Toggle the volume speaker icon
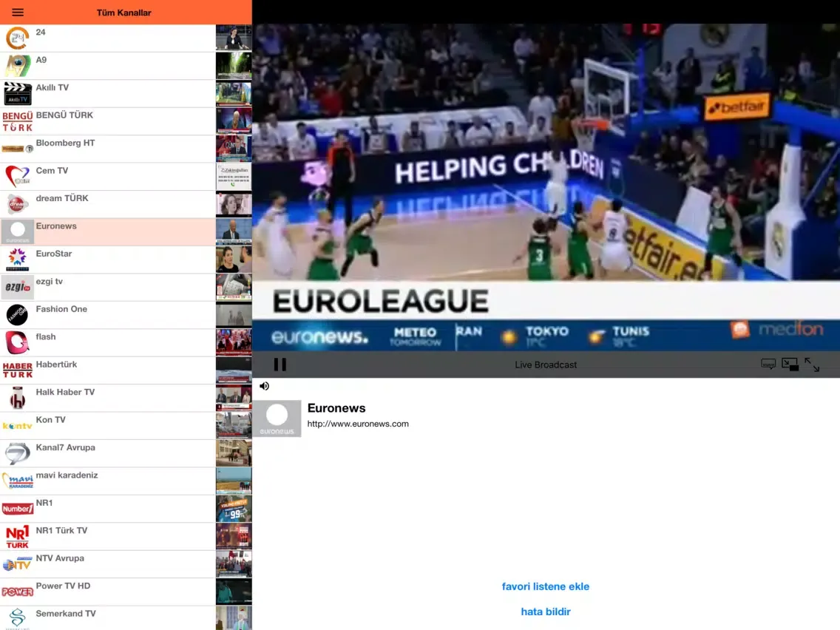 click(x=264, y=386)
